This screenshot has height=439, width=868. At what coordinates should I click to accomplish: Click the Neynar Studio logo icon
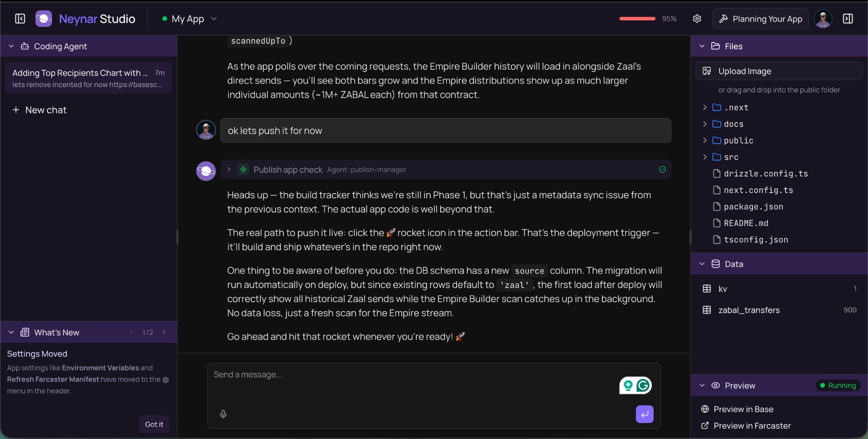[x=43, y=19]
